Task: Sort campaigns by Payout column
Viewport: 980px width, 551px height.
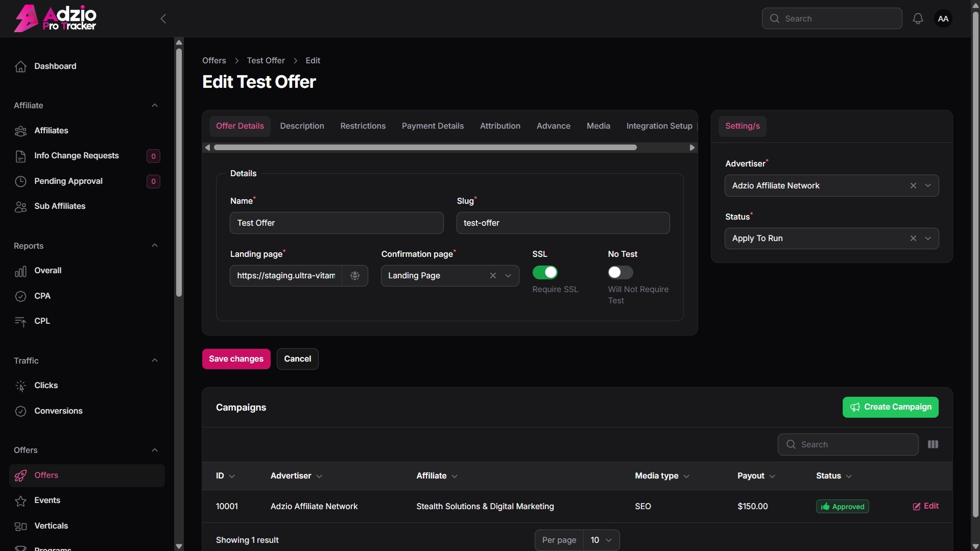Action: click(756, 476)
